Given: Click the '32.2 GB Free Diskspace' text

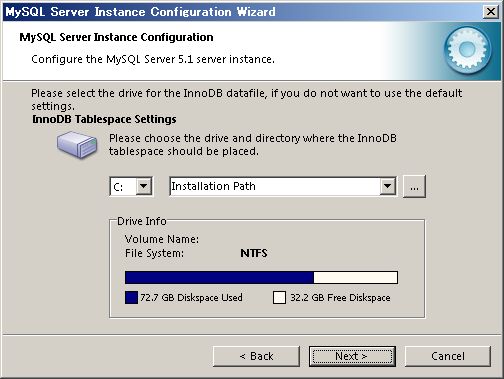Looking at the screenshot, I should point(340,297).
